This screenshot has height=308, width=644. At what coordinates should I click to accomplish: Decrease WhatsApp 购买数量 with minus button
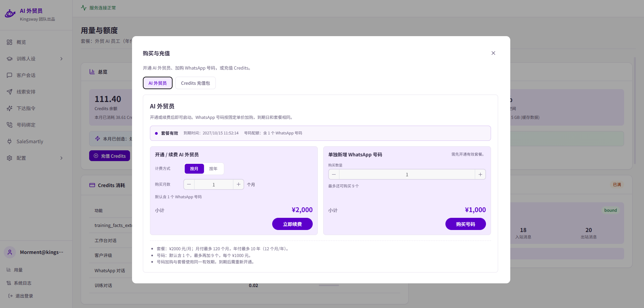[334, 174]
